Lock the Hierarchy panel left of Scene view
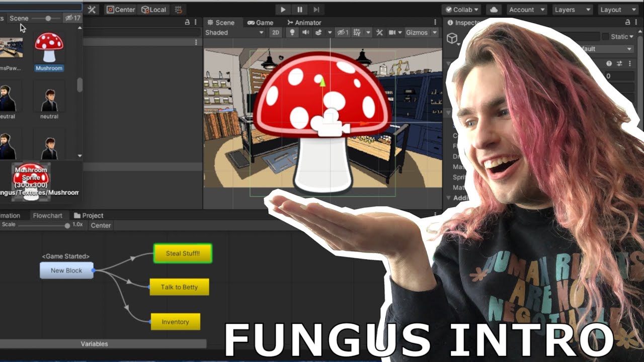This screenshot has width=644, height=362. coord(187,22)
